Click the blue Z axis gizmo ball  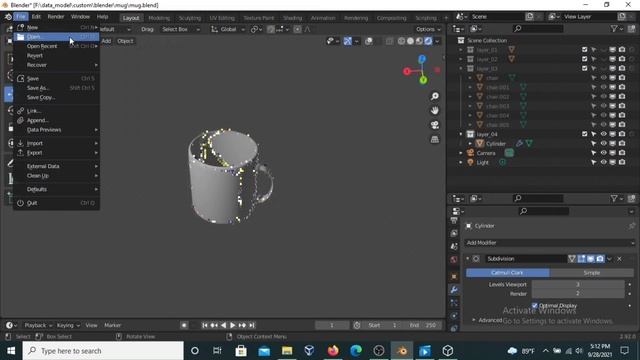422,59
